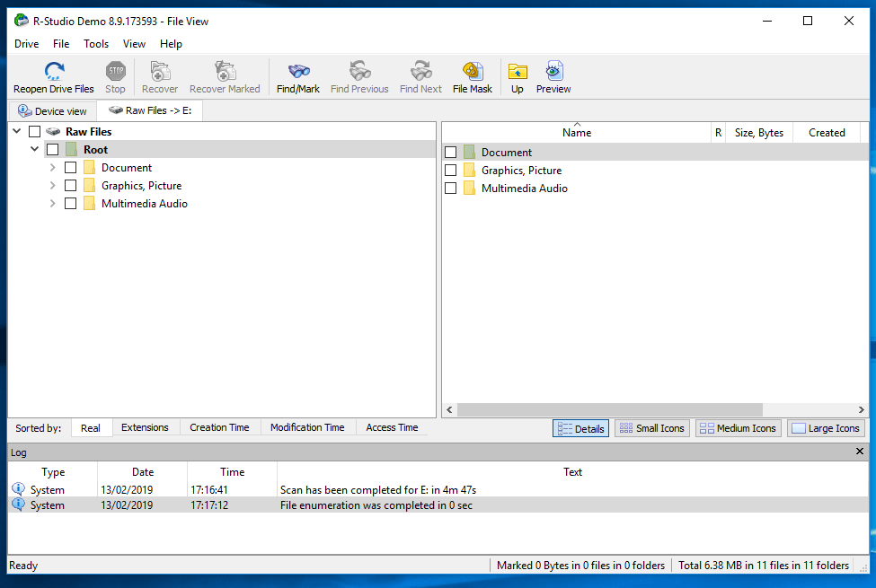Click the R column header
Image resolution: width=876 pixels, height=588 pixels.
[718, 132]
